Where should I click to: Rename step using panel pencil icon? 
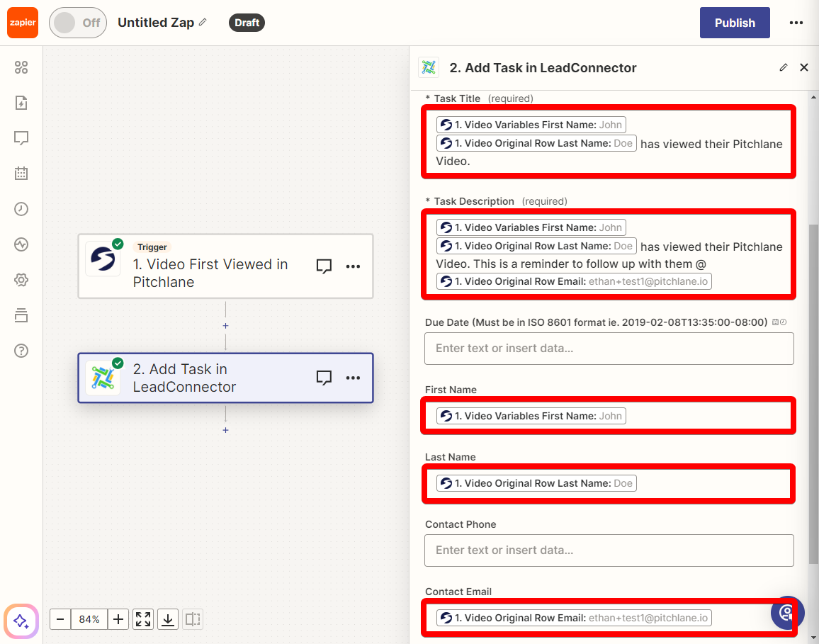coord(783,67)
